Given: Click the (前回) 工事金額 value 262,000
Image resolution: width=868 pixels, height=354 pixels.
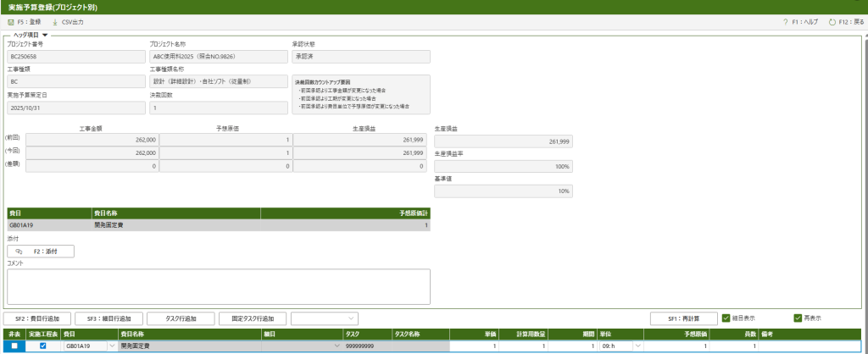Looking at the screenshot, I should click(x=92, y=141).
